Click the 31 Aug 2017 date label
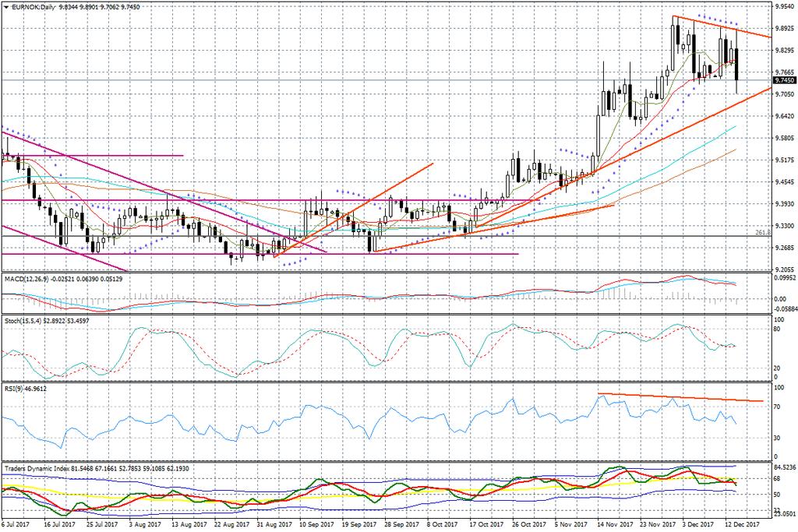Screen dimensions: 798x532 coord(274,524)
